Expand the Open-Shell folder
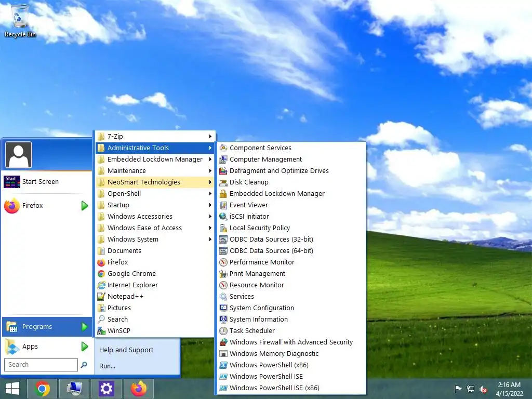 [x=155, y=193]
